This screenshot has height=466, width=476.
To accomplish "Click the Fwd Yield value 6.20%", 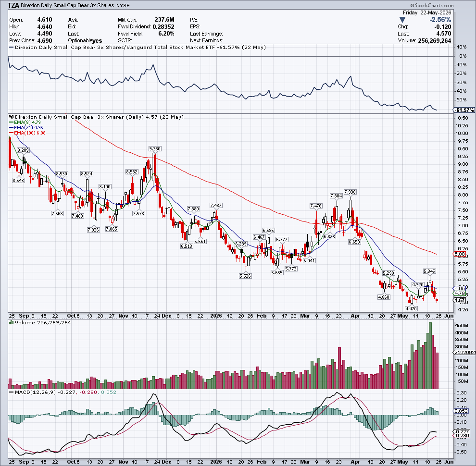I will click(166, 34).
